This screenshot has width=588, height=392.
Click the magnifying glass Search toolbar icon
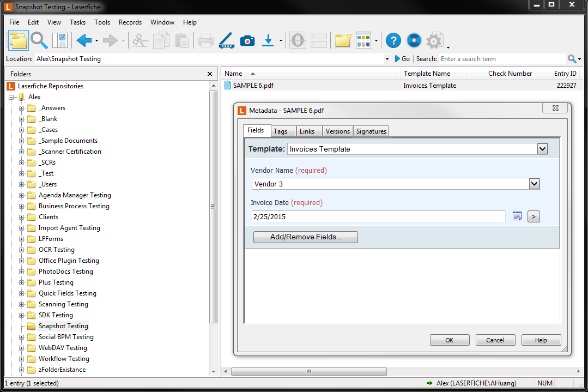39,40
